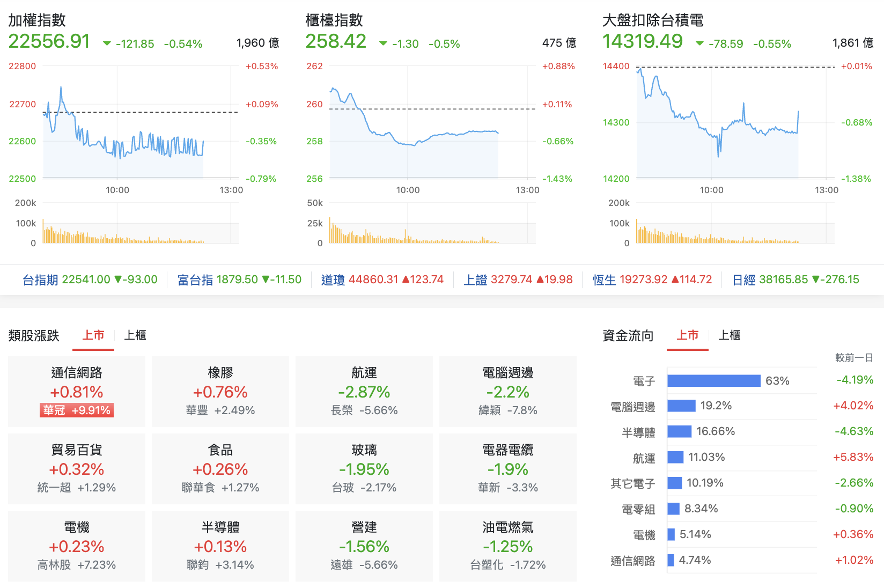Screen dimensions: 884x588
Task: Click the green arrow beside 大盤扣除台積電 price
Action: (699, 44)
